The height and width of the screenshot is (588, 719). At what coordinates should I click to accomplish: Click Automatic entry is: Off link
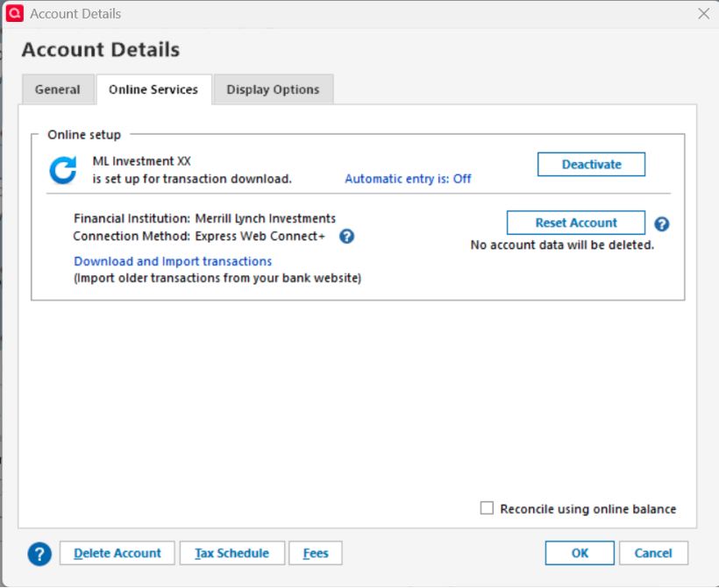[408, 179]
